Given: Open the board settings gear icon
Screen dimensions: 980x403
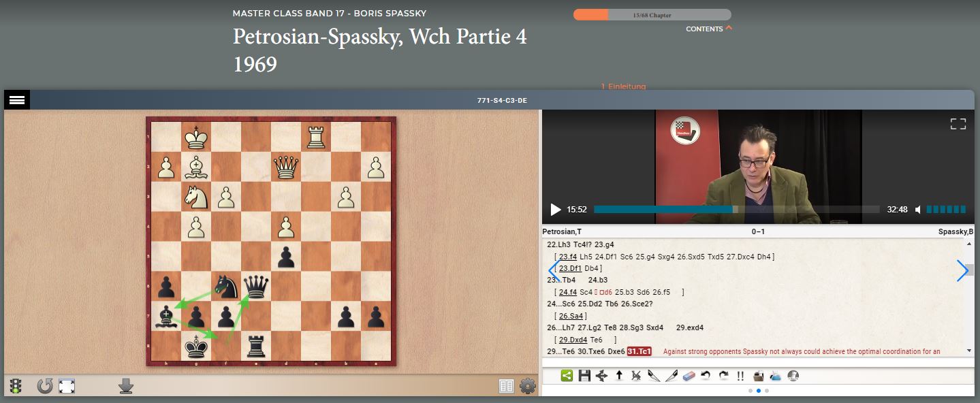Looking at the screenshot, I should pos(528,387).
